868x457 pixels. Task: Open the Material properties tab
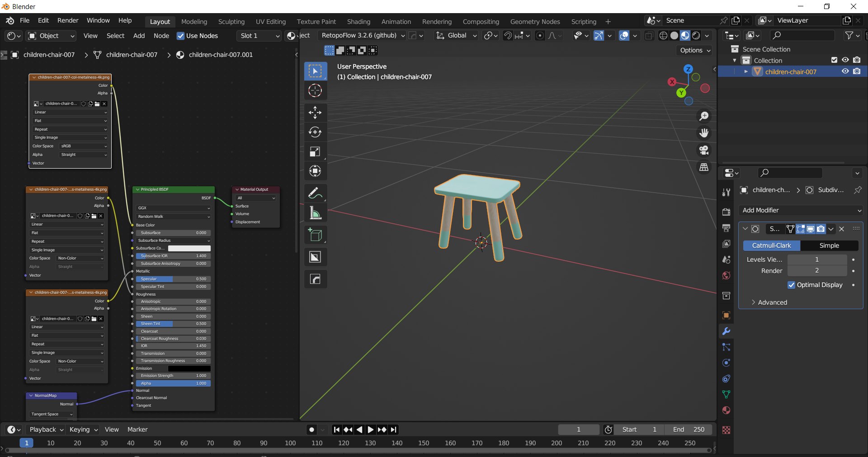tap(726, 410)
